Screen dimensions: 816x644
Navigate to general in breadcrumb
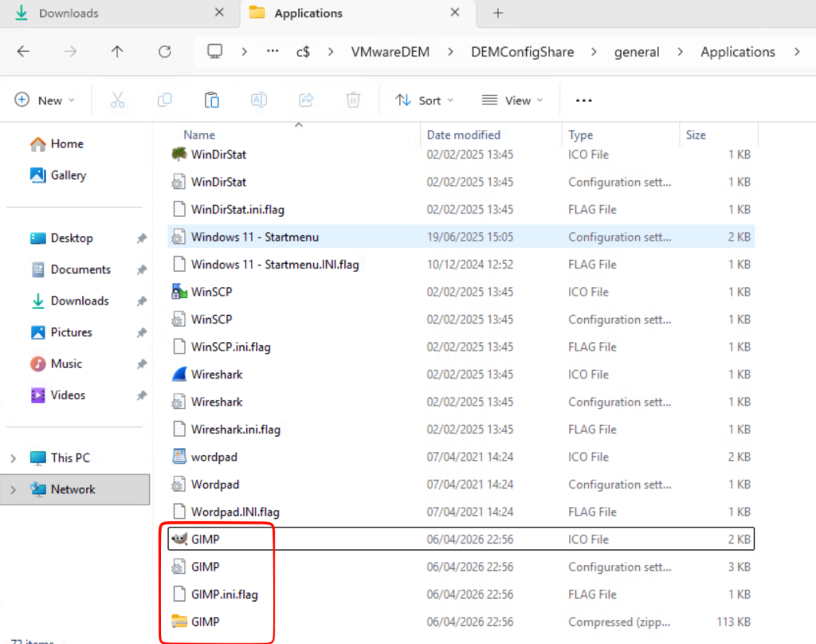click(637, 52)
